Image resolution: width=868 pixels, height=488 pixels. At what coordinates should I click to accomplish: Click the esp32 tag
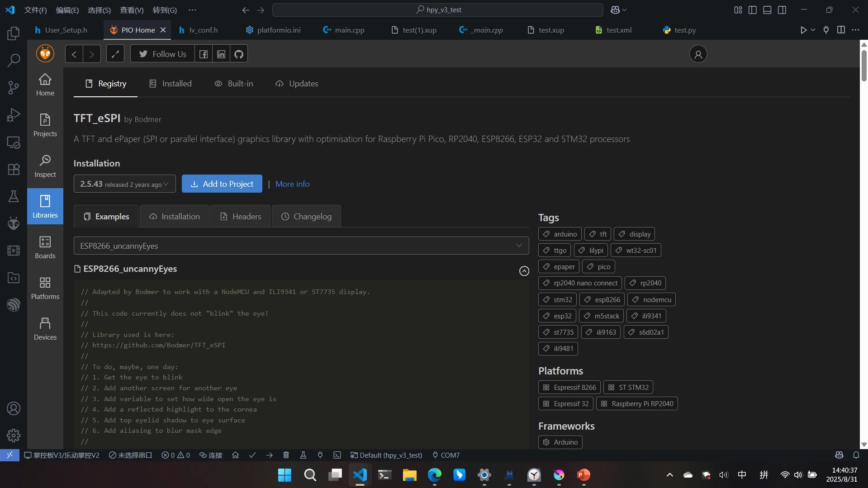pos(557,316)
